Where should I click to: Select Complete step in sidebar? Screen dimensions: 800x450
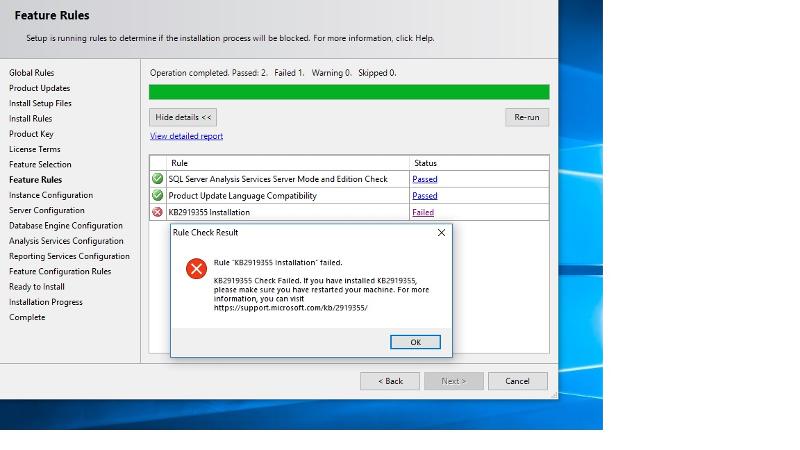coord(27,318)
